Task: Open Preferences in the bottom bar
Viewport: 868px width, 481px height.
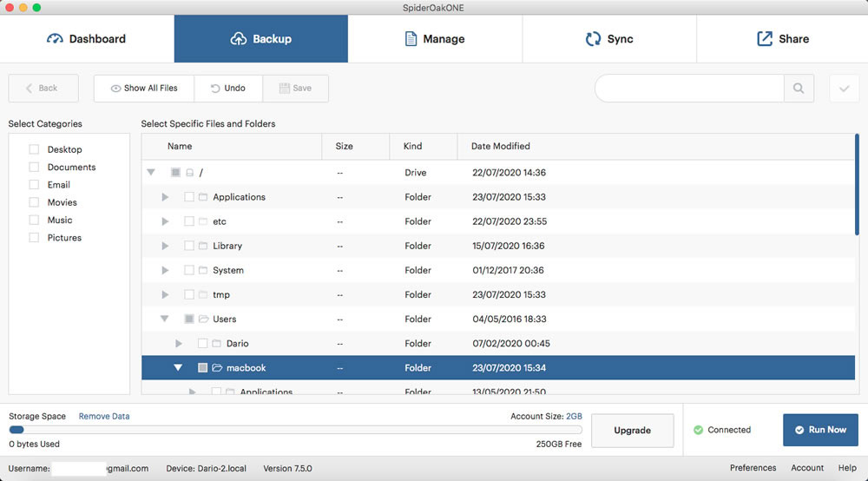Action: coord(753,468)
